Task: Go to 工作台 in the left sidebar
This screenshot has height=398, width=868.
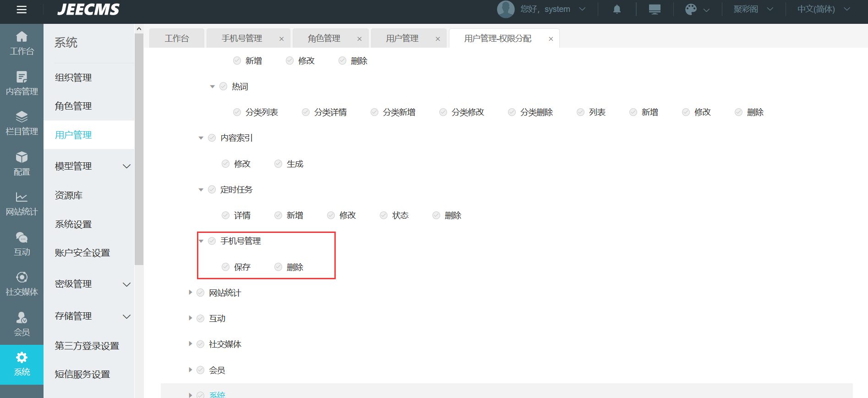Action: [x=22, y=44]
